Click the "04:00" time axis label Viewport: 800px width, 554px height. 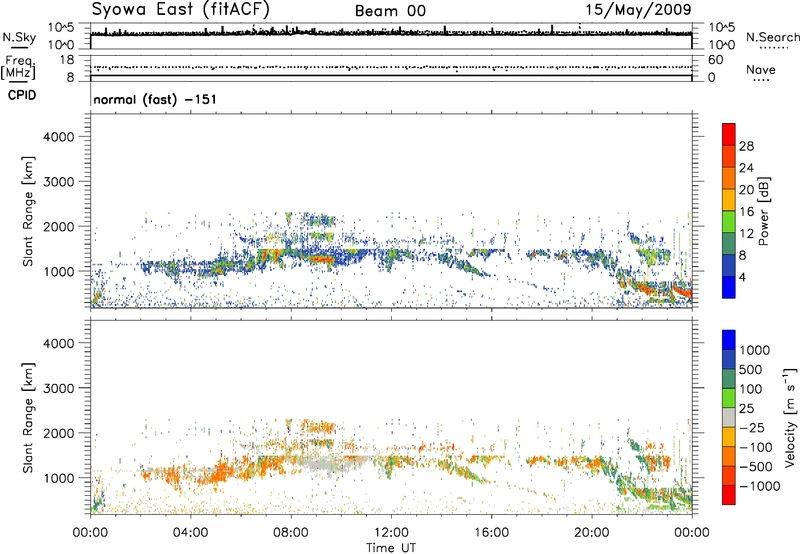click(190, 533)
